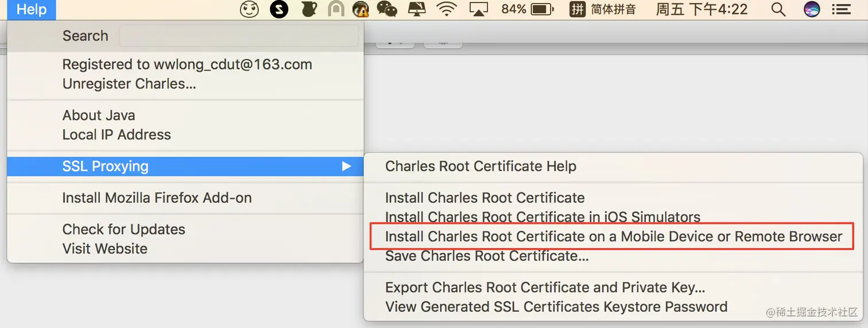Click the Charles jug icon in menu bar
Image resolution: width=868 pixels, height=328 pixels.
[308, 9]
